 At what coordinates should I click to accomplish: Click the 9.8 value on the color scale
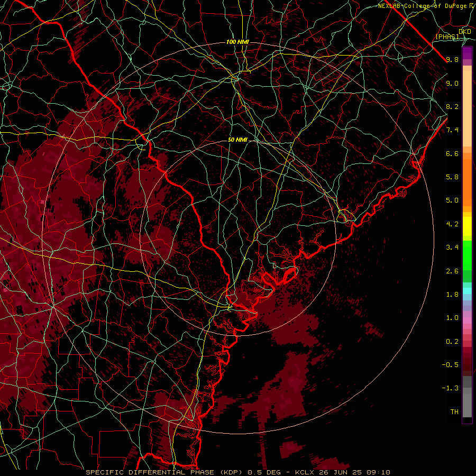click(x=452, y=59)
